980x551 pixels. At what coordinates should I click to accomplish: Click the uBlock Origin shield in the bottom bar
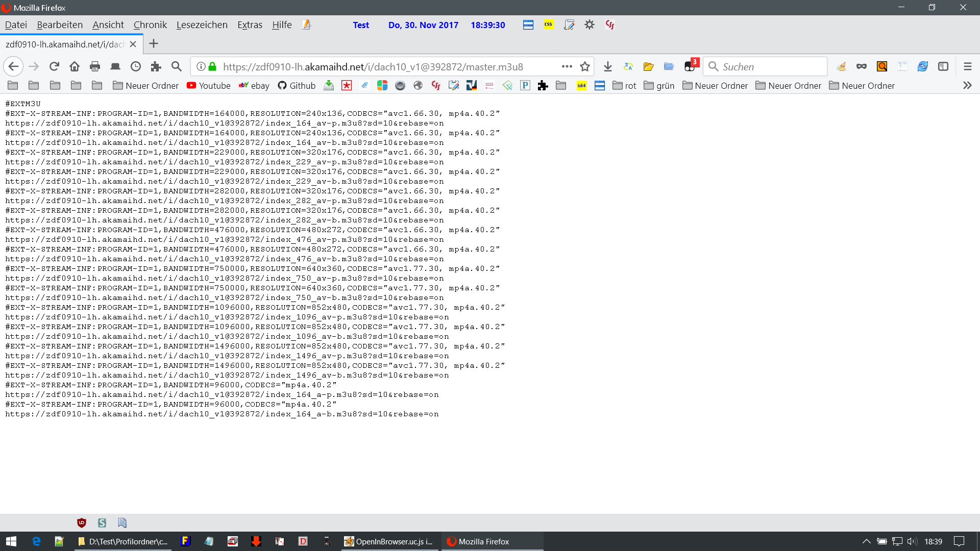click(x=82, y=522)
